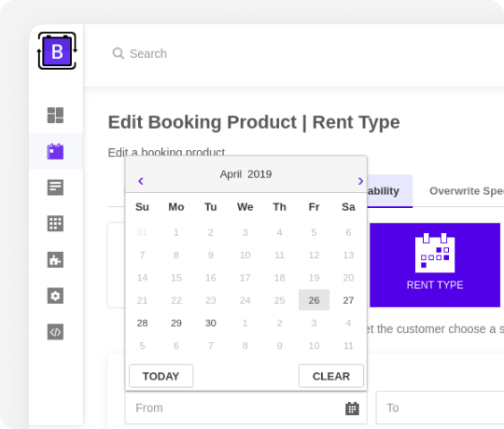504x429 pixels.
Task: Click the CLEAR button
Action: [x=331, y=376]
